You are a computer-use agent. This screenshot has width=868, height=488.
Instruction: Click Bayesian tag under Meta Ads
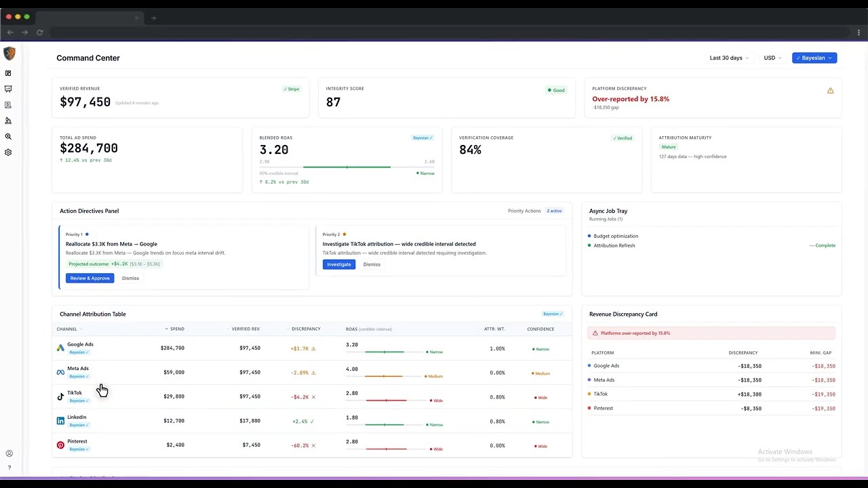pyautogui.click(x=79, y=377)
